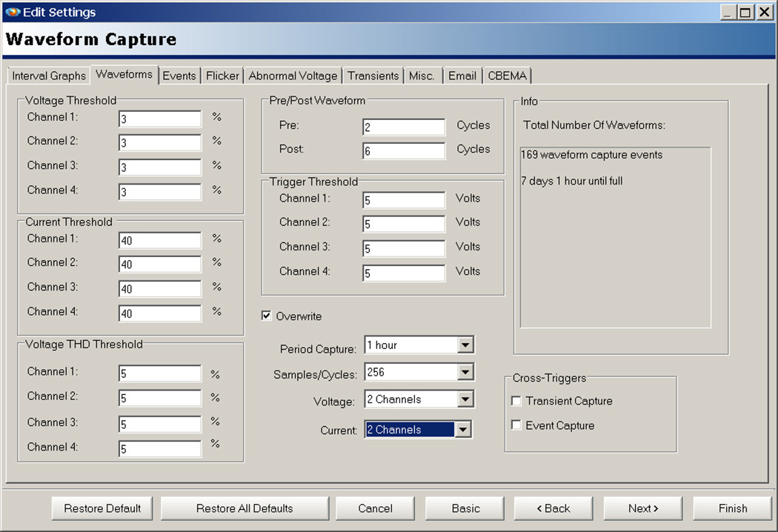778x532 pixels.
Task: Open the Voltage channels dropdown
Action: 466,399
